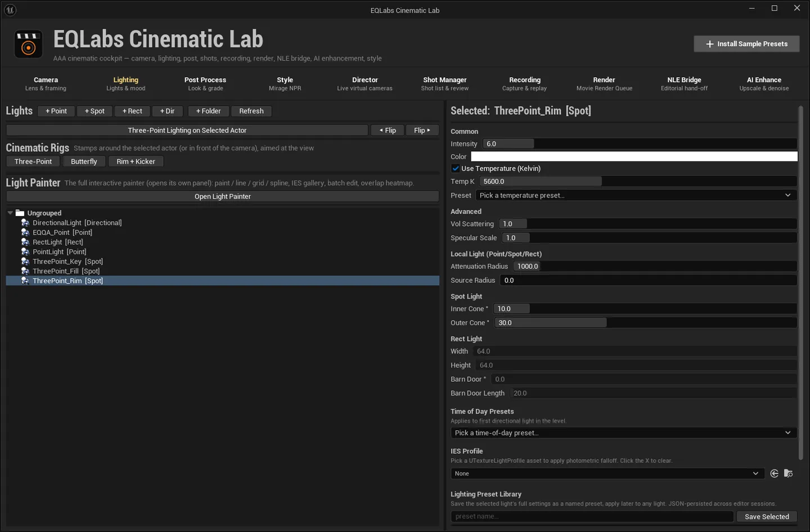Click the preset name input field
The image size is (810, 532).
[x=592, y=517]
